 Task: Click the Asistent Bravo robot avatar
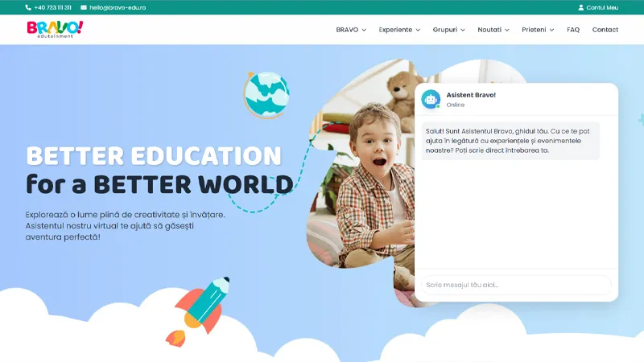pos(431,99)
